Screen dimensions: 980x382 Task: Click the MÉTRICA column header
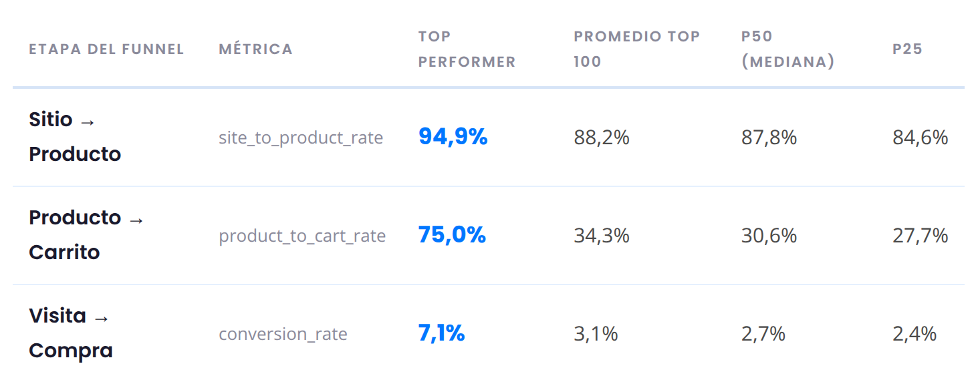click(256, 49)
